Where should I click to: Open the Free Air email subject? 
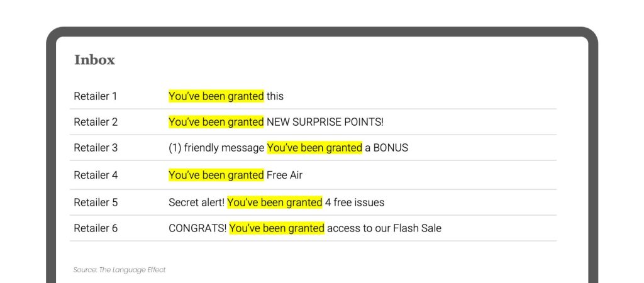[x=235, y=175]
